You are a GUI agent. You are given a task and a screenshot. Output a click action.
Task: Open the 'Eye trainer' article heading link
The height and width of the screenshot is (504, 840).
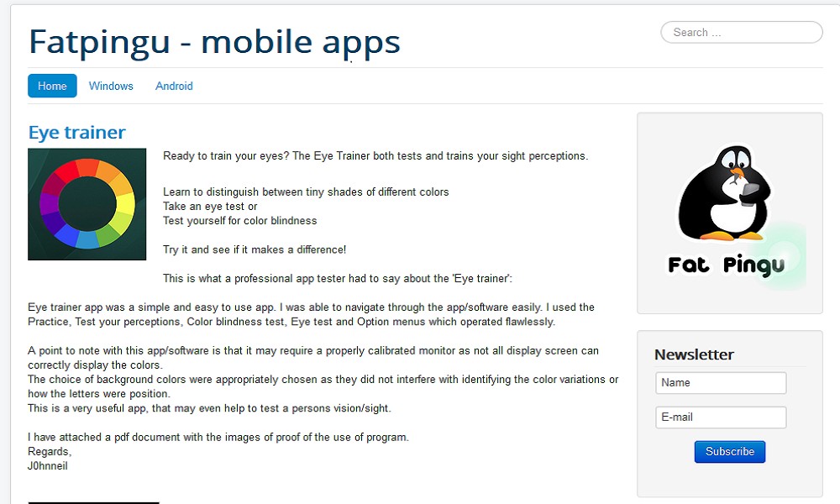coord(76,133)
